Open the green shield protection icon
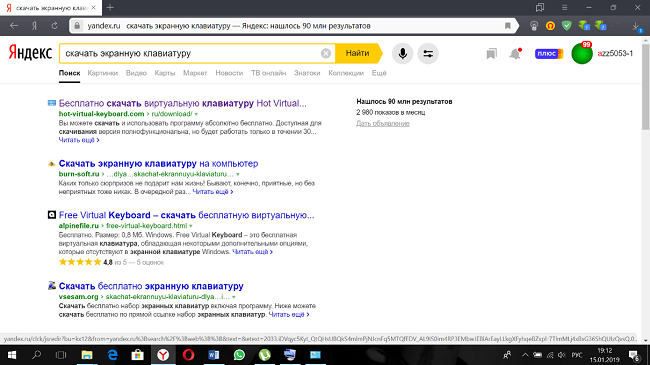 (567, 26)
